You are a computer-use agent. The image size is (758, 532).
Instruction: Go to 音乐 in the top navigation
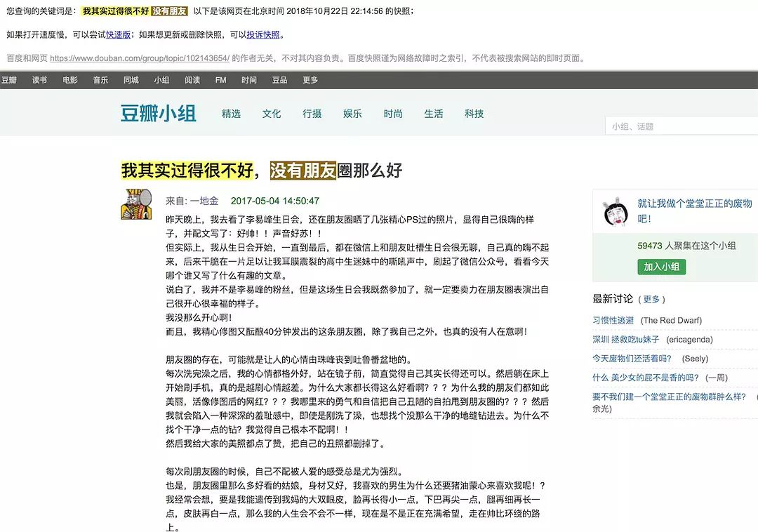(100, 80)
